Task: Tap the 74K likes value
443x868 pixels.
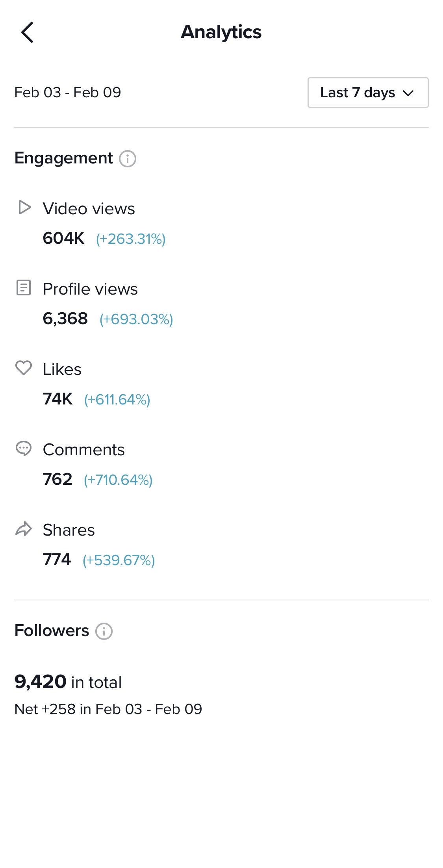Action: tap(57, 399)
